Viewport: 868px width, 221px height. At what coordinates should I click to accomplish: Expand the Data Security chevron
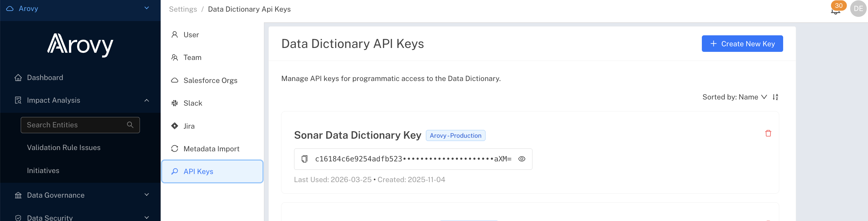pyautogui.click(x=147, y=218)
